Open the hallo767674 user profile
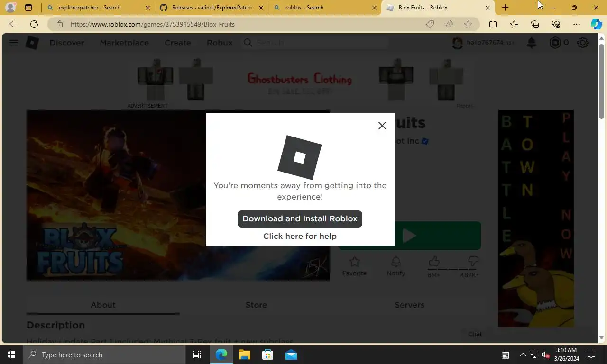Viewport: 607px width, 364px height. pos(483,43)
